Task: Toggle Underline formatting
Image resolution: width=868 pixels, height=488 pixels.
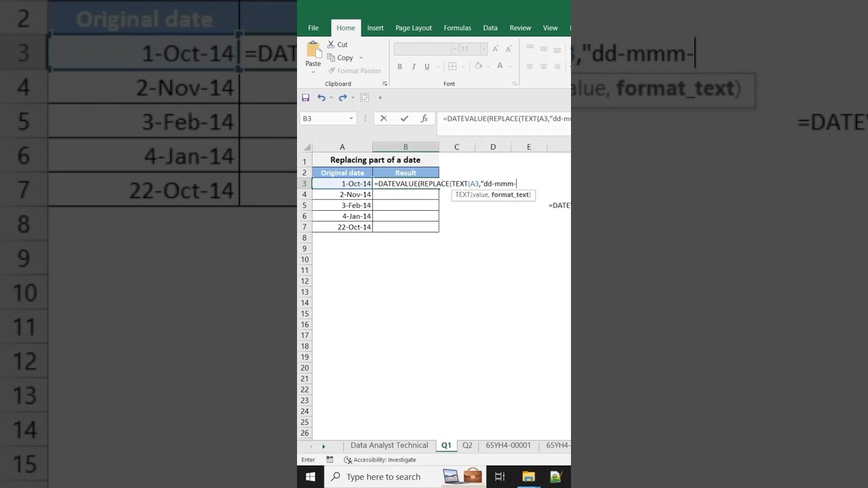Action: [427, 66]
